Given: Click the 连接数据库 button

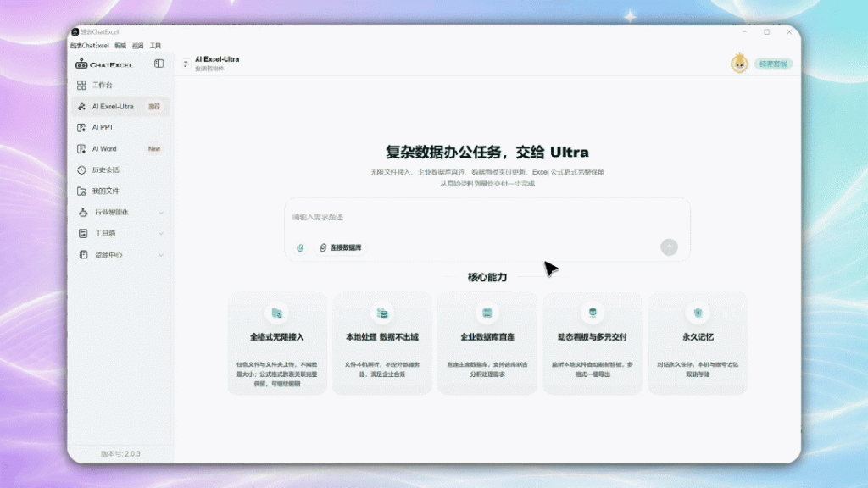Looking at the screenshot, I should point(341,248).
